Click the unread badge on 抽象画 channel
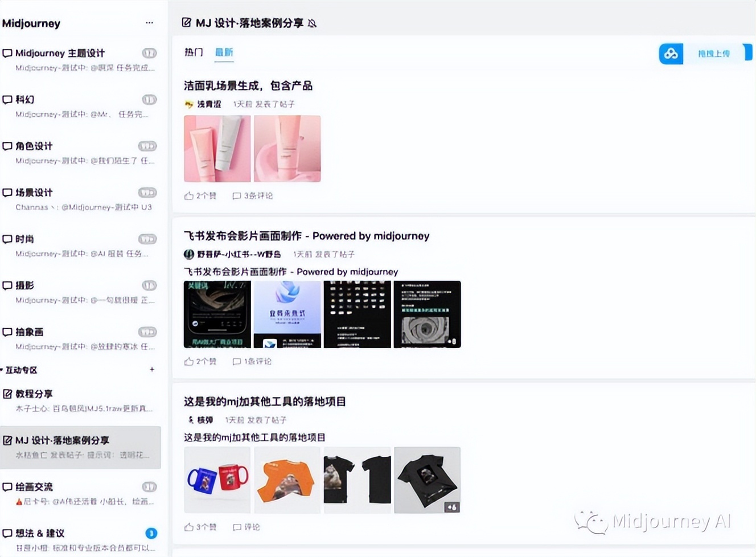Viewport: 756px width, 557px height. click(147, 332)
